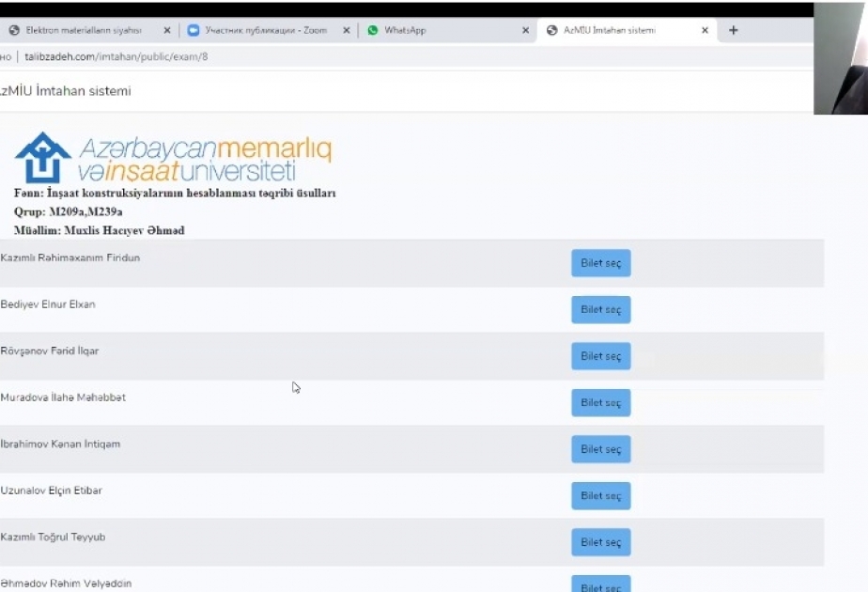Close the WhatsApp tab
Screen dimensions: 868x592
[525, 30]
